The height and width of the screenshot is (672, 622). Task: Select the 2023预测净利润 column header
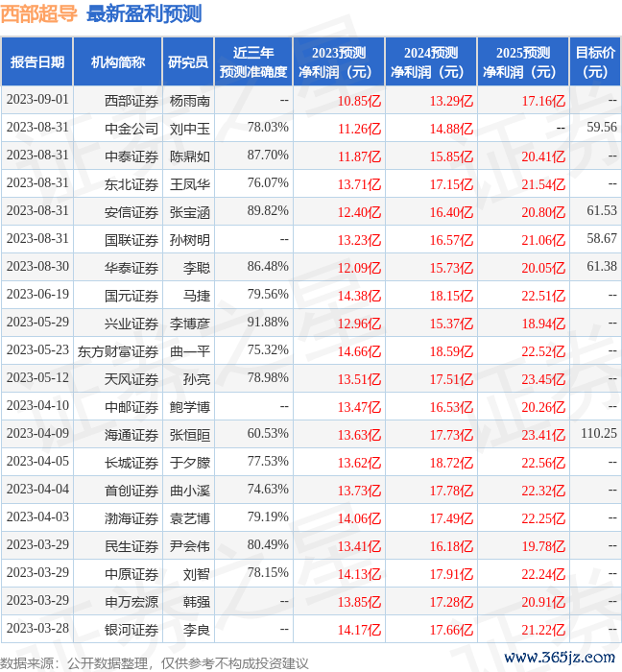click(x=339, y=61)
